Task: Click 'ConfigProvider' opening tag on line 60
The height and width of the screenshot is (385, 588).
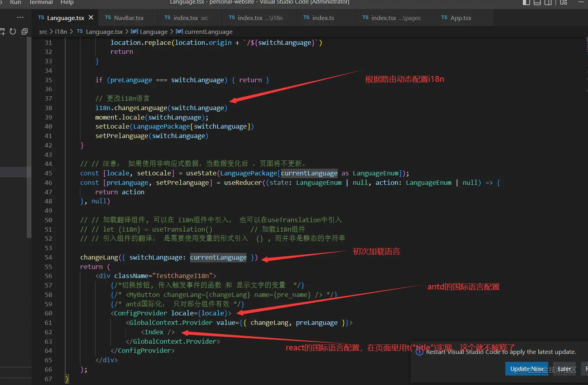Action: 141,313
